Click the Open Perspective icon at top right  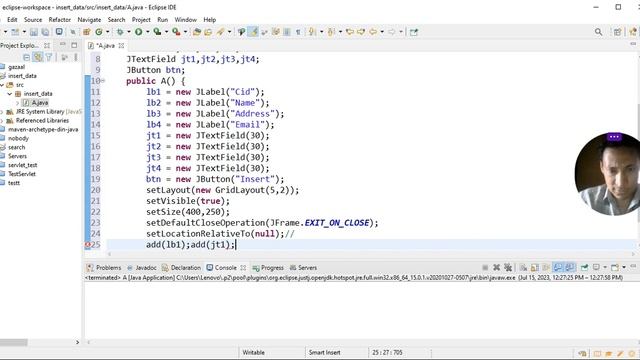click(x=617, y=32)
